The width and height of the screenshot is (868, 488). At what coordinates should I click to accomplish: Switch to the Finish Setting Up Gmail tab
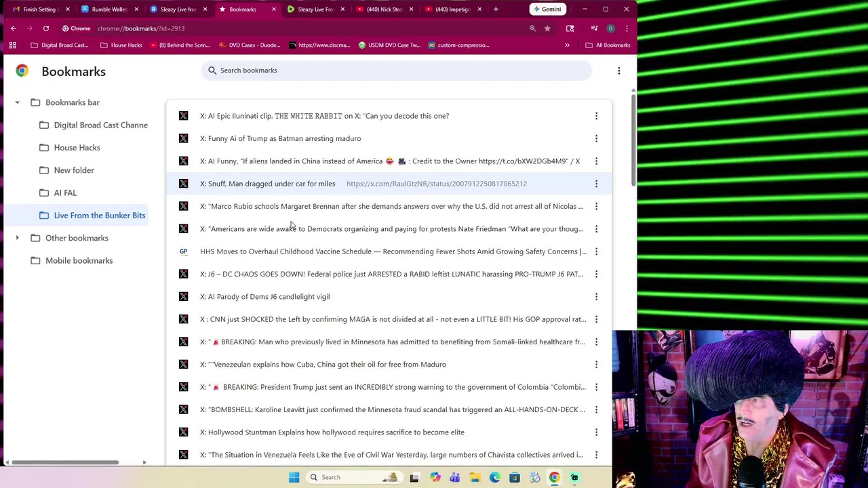[41, 9]
